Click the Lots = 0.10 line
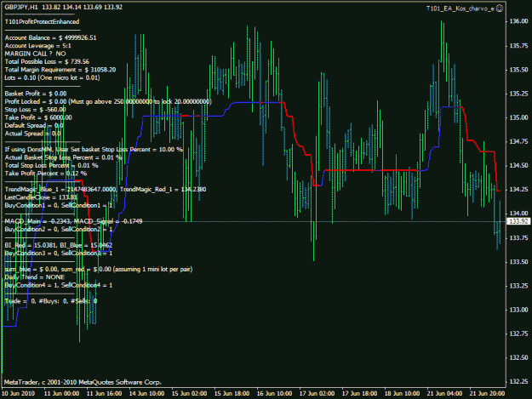Screen dimensions: 532x399 pos(52,77)
